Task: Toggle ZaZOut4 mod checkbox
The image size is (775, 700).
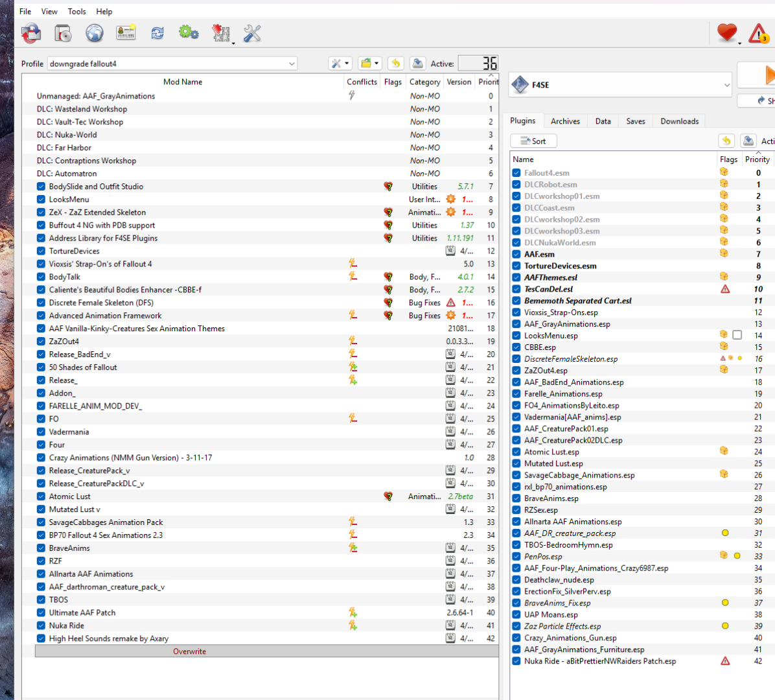Action: [41, 341]
